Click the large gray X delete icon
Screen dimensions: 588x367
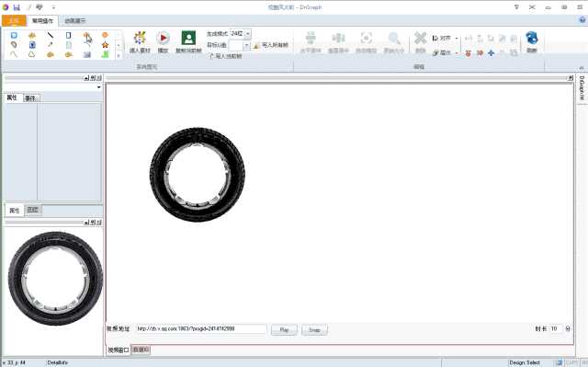click(x=421, y=38)
